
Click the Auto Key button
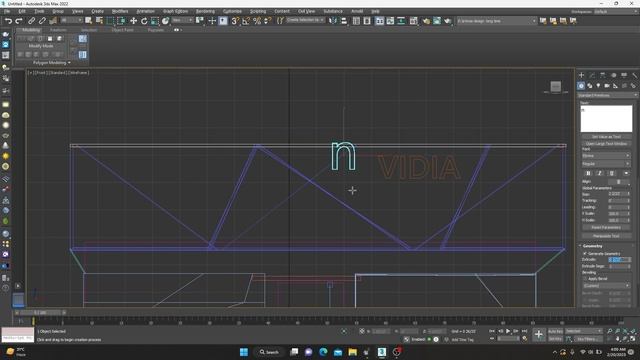tap(555, 331)
